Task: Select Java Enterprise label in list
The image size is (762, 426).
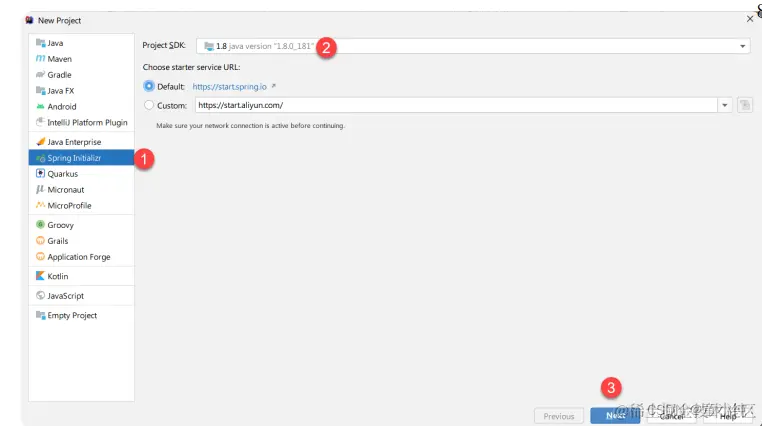Action: tap(74, 142)
